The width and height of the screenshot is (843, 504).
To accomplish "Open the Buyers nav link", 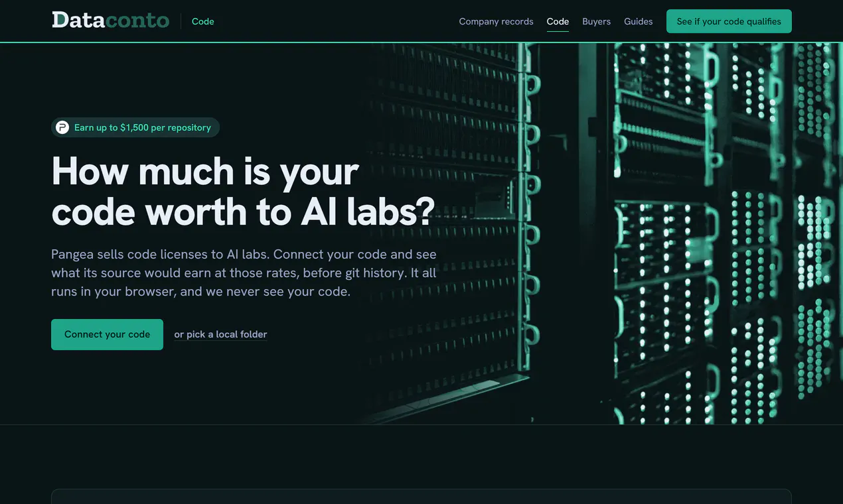I will pos(596,21).
